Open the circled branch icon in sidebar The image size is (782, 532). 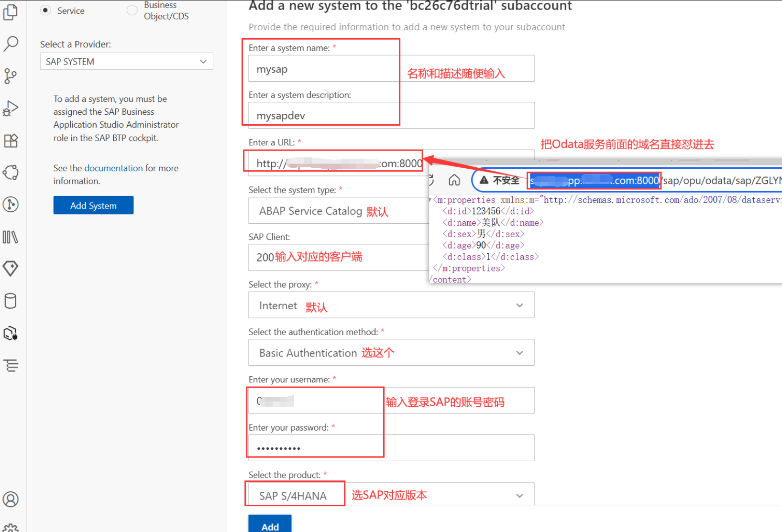coord(11,205)
